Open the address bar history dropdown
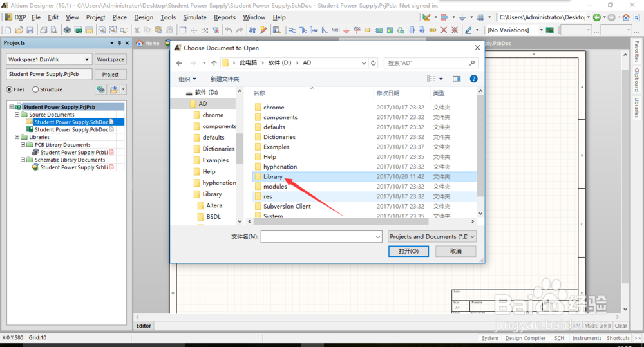 tap(363, 63)
